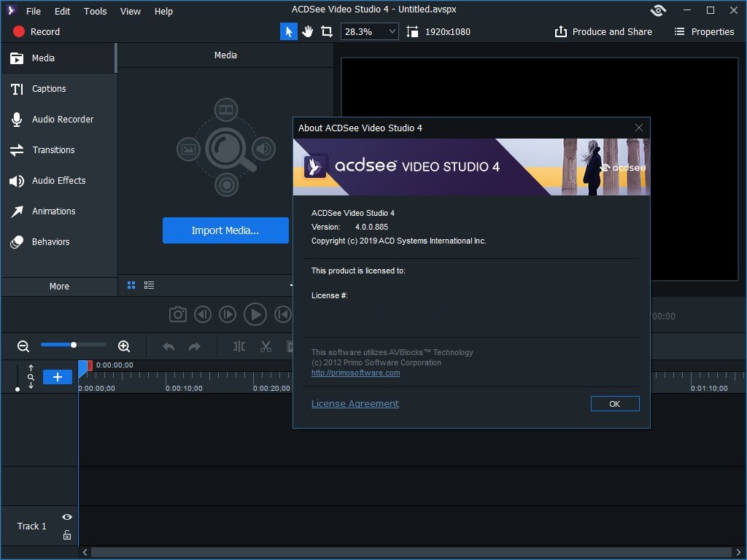Expand the More sidebar options
The width and height of the screenshot is (747, 560).
pos(59,286)
